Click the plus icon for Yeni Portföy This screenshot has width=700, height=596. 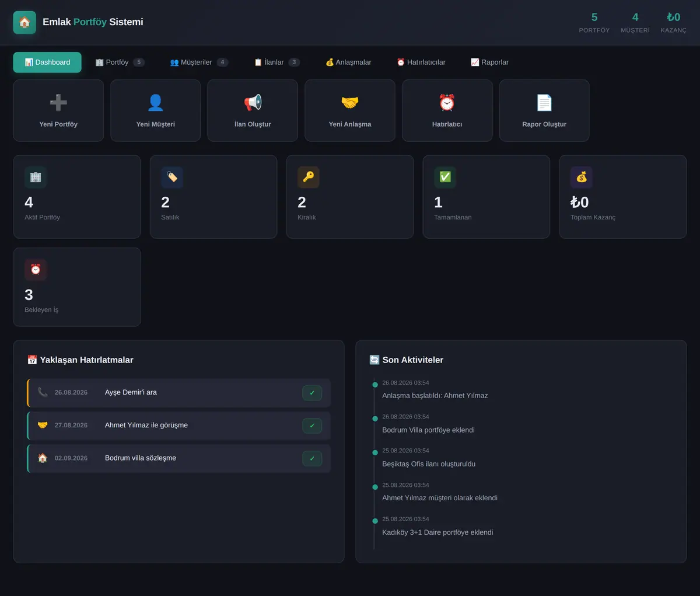(58, 103)
